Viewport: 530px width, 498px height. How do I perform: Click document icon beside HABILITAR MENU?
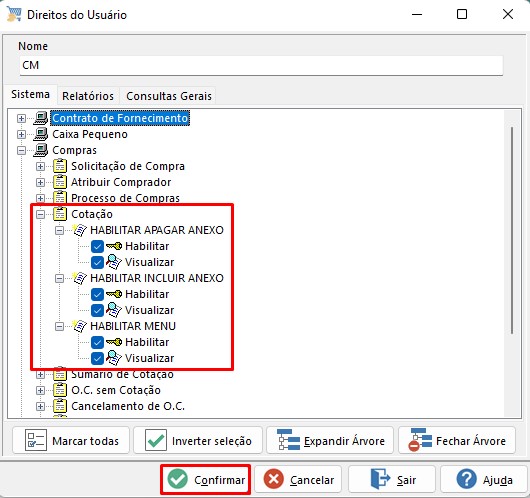pos(79,326)
